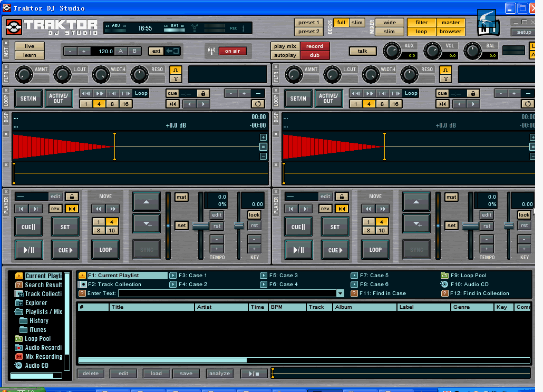Image resolution: width=543 pixels, height=392 pixels.
Task: Click left deck tempo fader handle
Action: [x=200, y=226]
